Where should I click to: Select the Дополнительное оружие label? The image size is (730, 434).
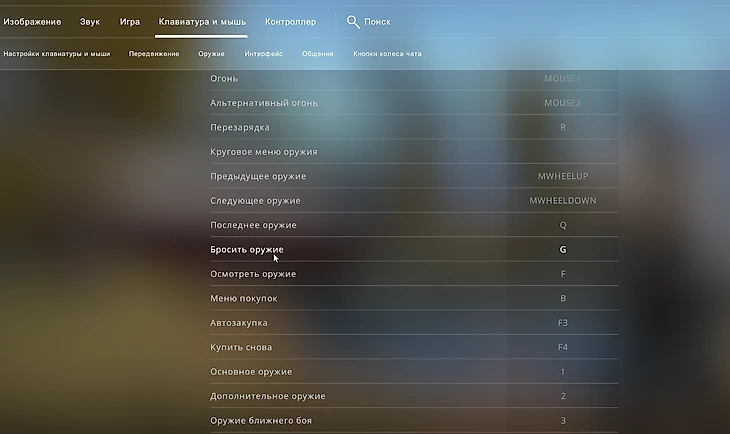coord(268,396)
